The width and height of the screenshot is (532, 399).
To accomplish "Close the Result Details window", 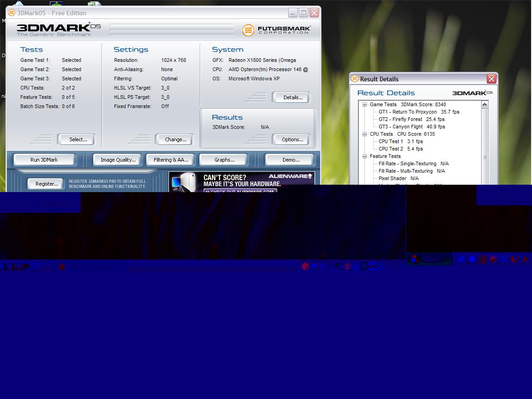I will pos(491,79).
